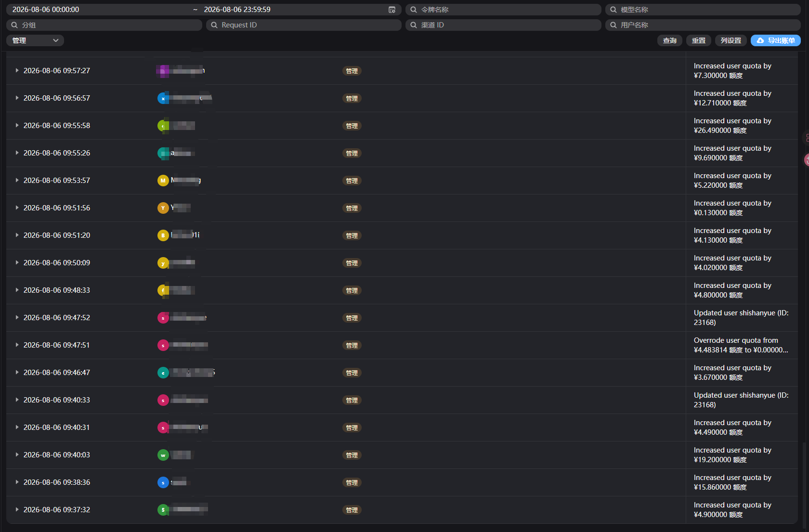Screen dimensions: 809x532
Task: Expand the 09:40:03 log row
Action: point(17,454)
